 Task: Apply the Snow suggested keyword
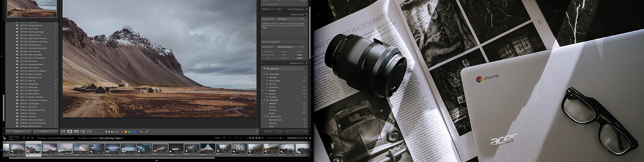(300, 55)
